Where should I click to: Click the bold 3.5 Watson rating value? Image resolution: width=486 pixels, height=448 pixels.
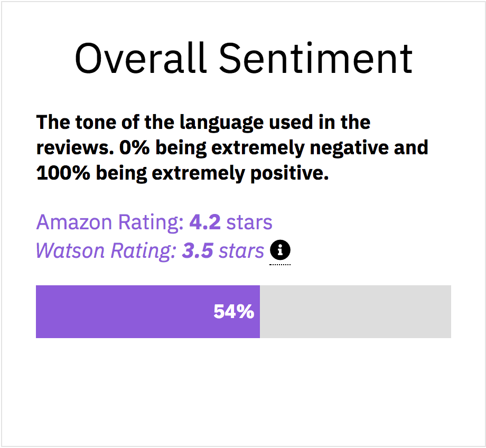[198, 250]
